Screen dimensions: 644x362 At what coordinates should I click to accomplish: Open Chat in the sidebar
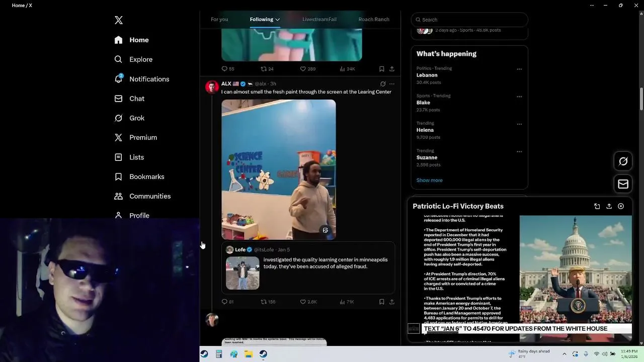point(129,99)
